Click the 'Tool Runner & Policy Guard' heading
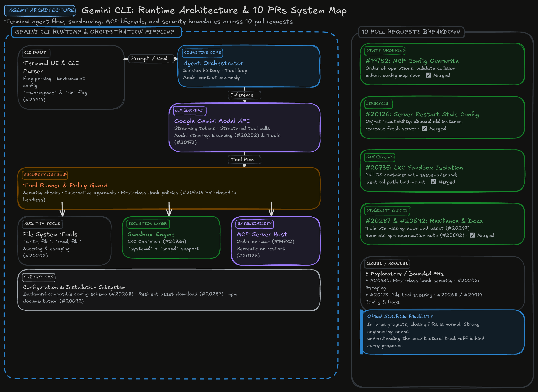The height and width of the screenshot is (392, 538). coord(65,185)
